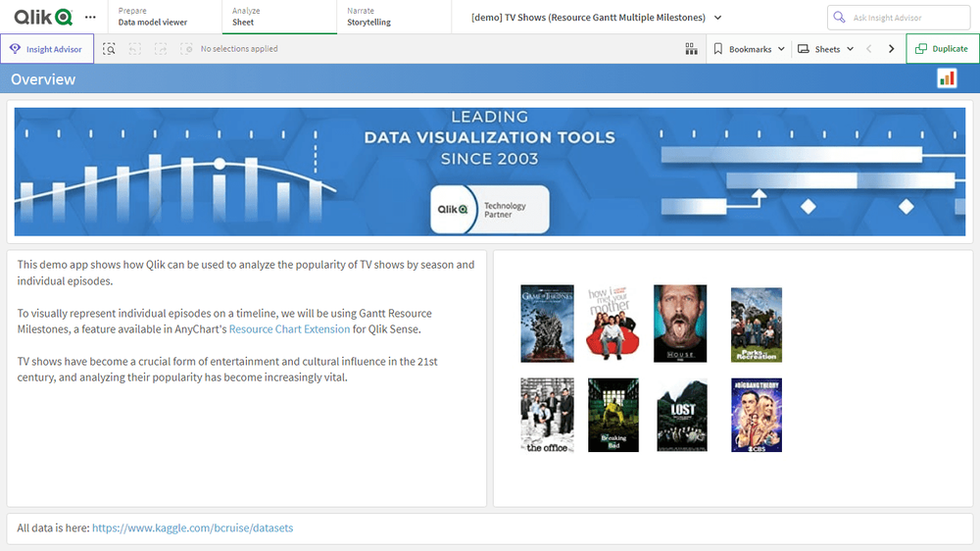
Task: Toggle the Insight Advisor button
Action: coord(47,49)
